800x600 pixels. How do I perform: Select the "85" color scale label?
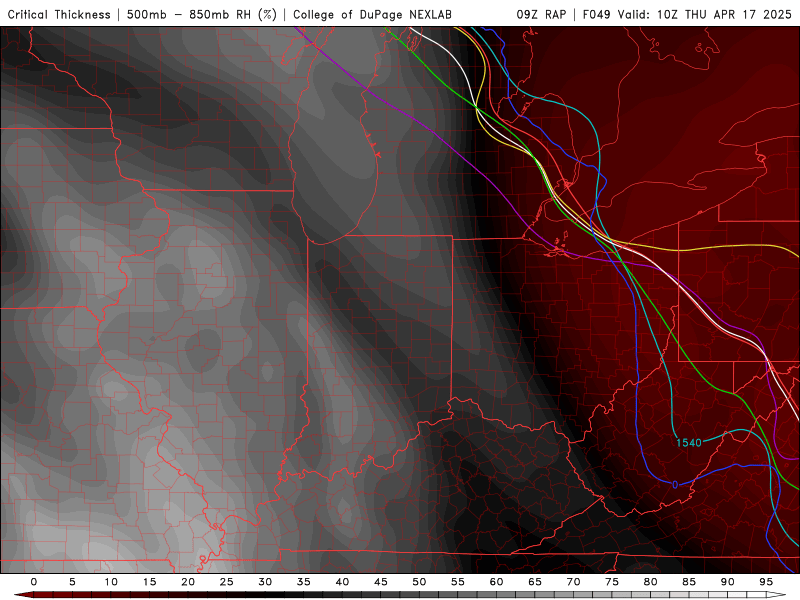(x=689, y=582)
